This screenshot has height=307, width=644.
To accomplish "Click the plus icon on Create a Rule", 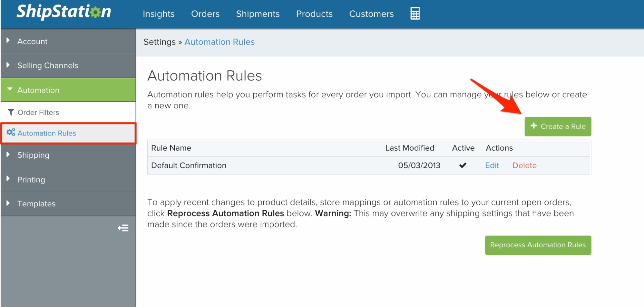I will 534,126.
